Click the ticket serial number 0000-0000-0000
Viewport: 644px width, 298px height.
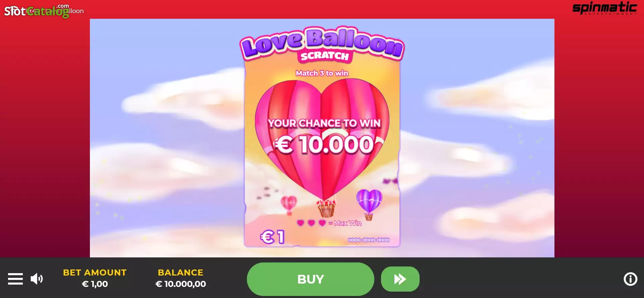(369, 240)
